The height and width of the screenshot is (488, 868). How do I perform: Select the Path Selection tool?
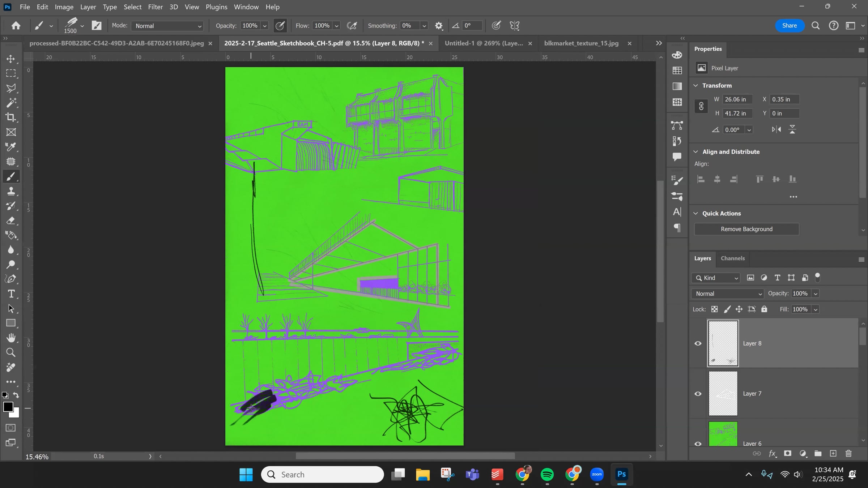point(11,309)
